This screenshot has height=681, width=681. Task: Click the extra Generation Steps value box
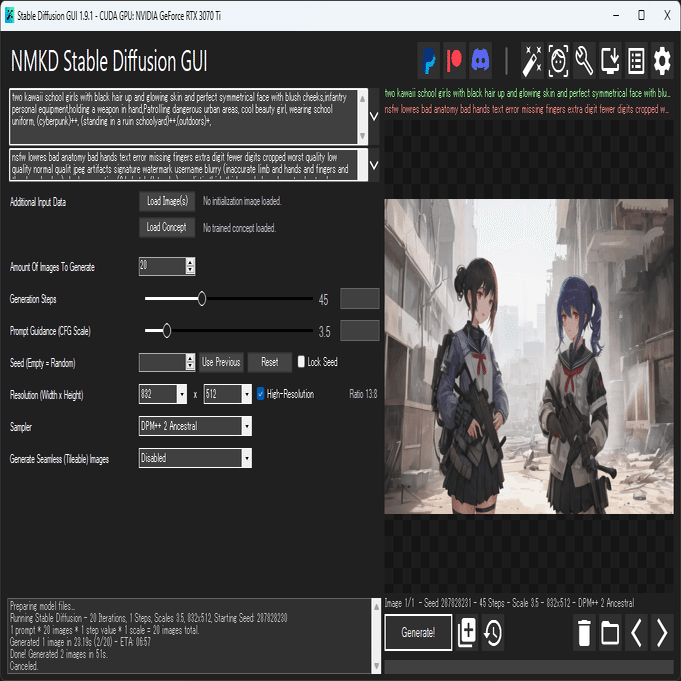[360, 299]
